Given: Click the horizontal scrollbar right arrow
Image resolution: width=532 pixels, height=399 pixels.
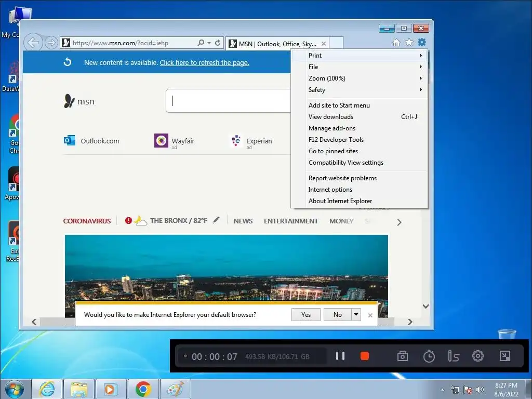Looking at the screenshot, I should click(x=410, y=322).
